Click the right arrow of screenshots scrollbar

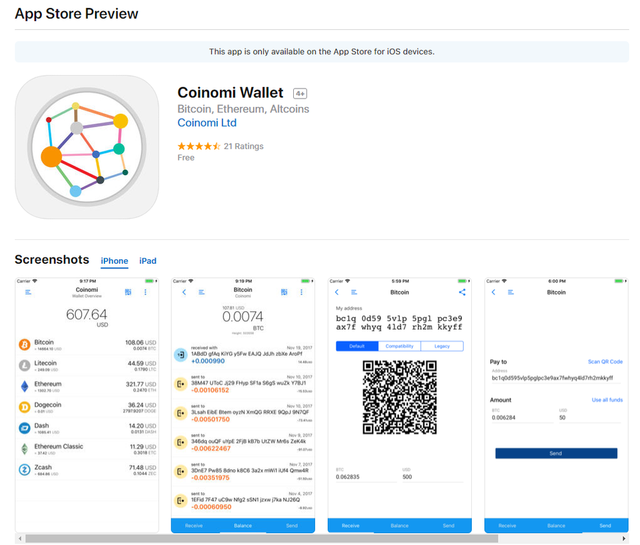coord(624,539)
